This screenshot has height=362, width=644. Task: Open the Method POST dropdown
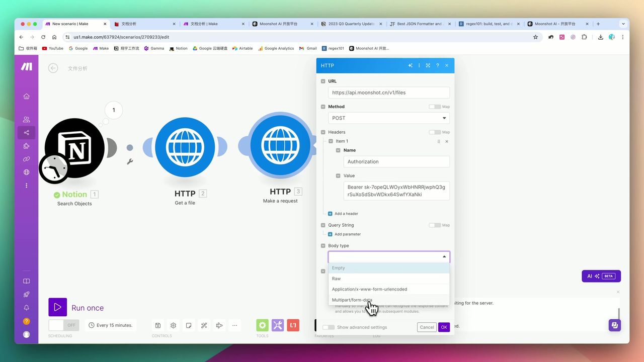click(388, 118)
